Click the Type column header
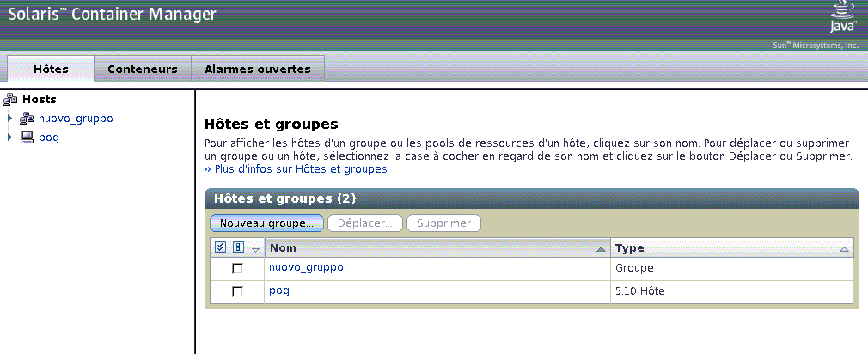 pyautogui.click(x=732, y=247)
